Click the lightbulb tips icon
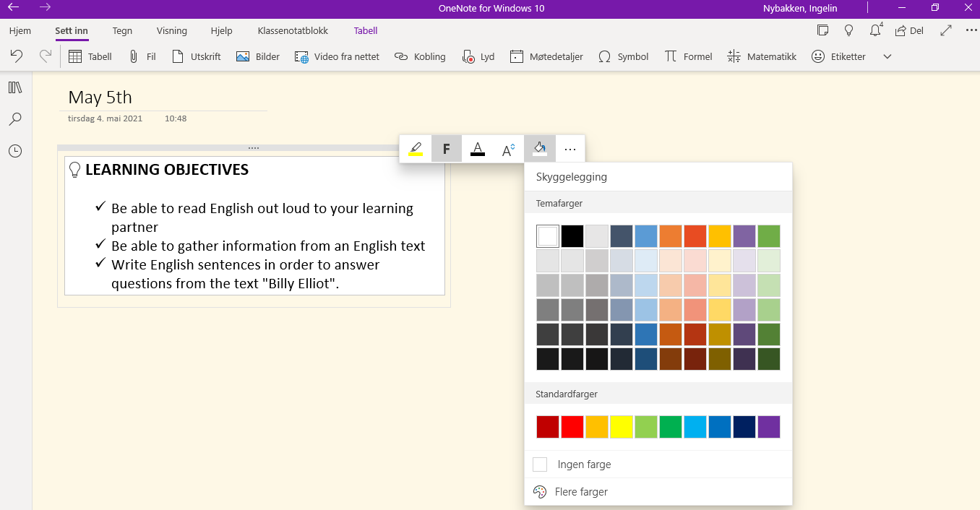 (x=849, y=30)
